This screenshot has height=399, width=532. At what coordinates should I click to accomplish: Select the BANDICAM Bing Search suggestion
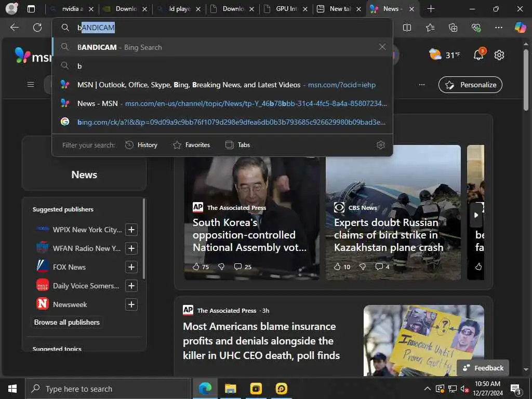[222, 47]
